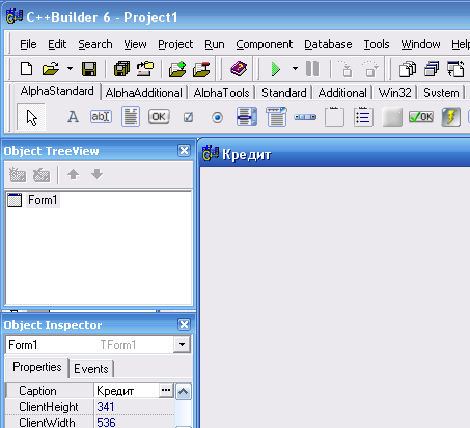Click the Caption ellipsis button
Screen dimensions: 470x428
pos(166,390)
